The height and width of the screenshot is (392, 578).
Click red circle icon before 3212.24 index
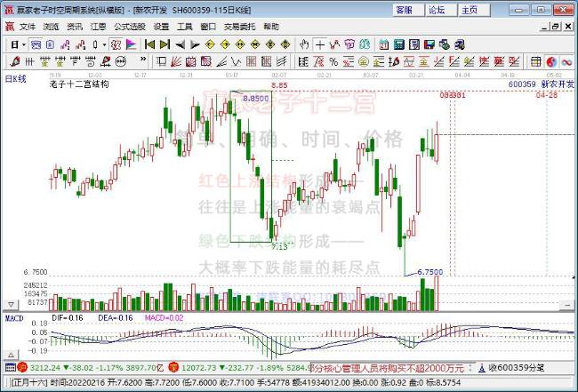tap(22, 367)
